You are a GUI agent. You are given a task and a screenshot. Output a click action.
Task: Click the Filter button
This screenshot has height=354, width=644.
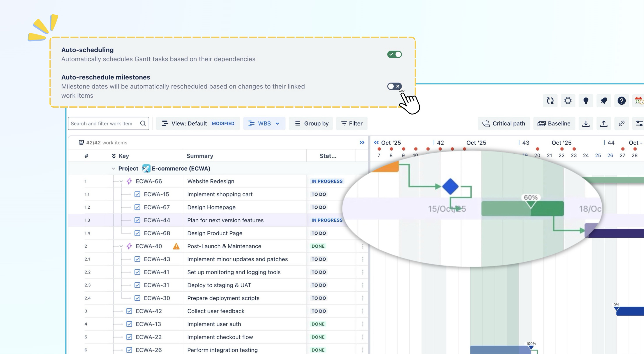coord(352,123)
